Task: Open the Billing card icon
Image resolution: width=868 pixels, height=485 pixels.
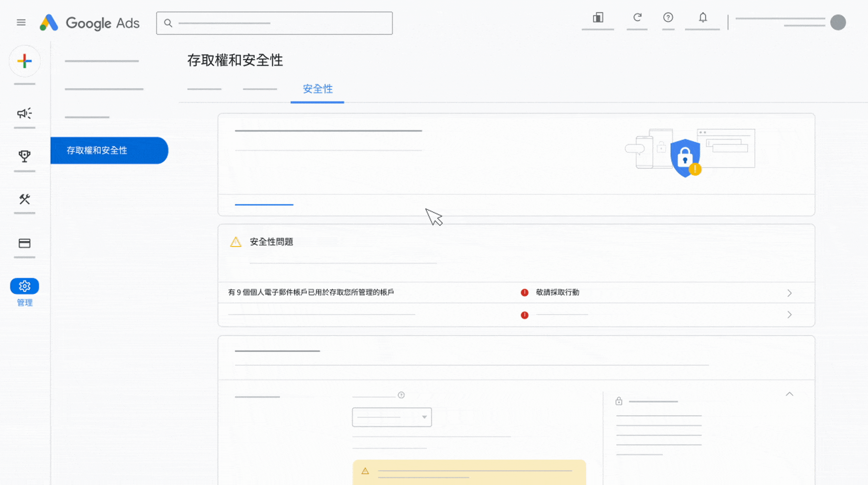Action: pyautogui.click(x=24, y=243)
